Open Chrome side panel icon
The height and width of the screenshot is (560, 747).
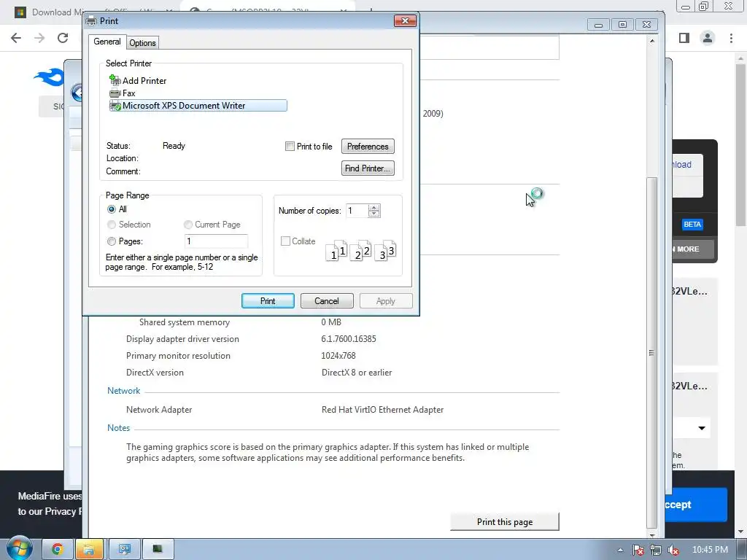tap(684, 38)
